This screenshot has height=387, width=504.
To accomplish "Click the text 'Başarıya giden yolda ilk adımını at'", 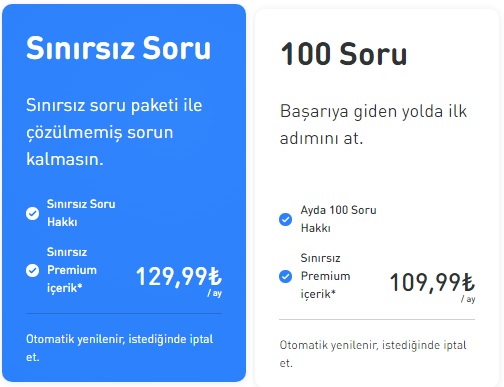I will [373, 125].
